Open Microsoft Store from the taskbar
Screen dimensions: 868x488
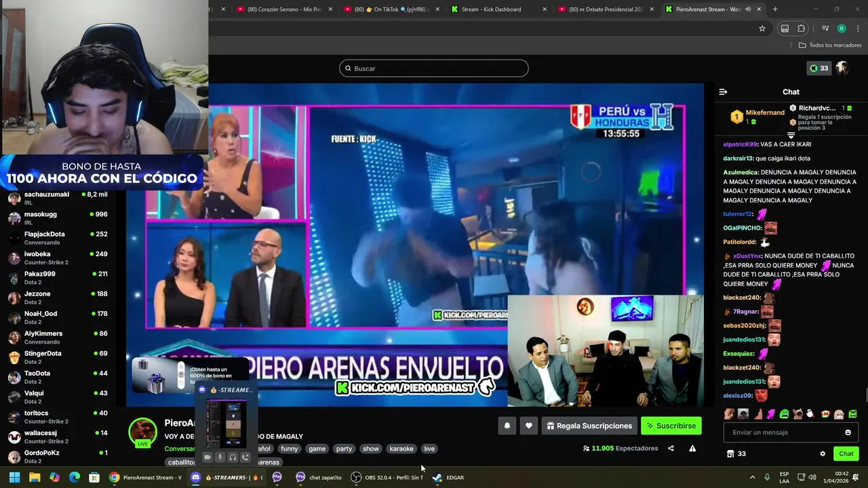tap(94, 477)
